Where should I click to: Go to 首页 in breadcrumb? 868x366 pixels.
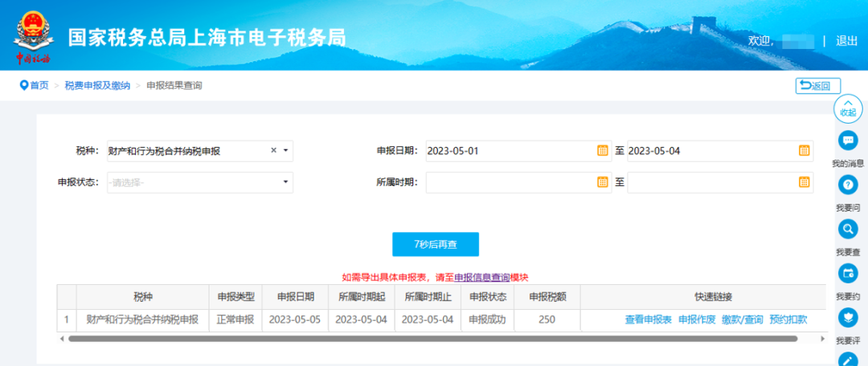click(x=35, y=85)
